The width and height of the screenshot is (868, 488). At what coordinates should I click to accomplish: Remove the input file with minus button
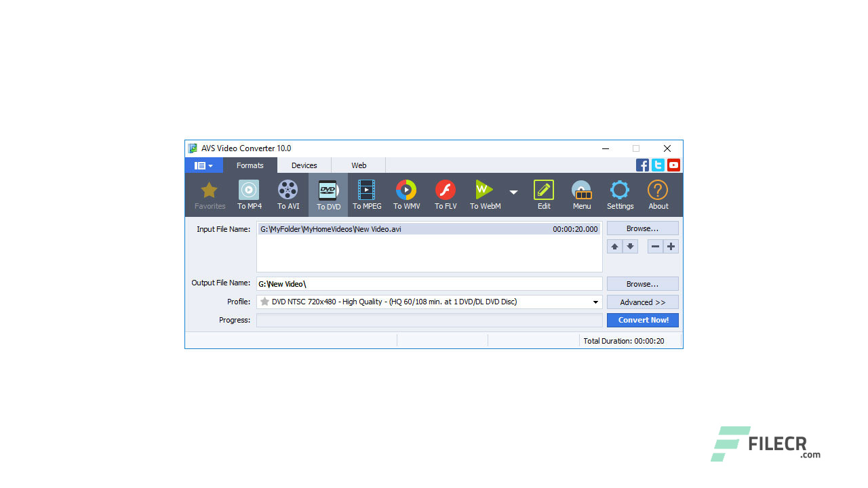click(x=655, y=247)
